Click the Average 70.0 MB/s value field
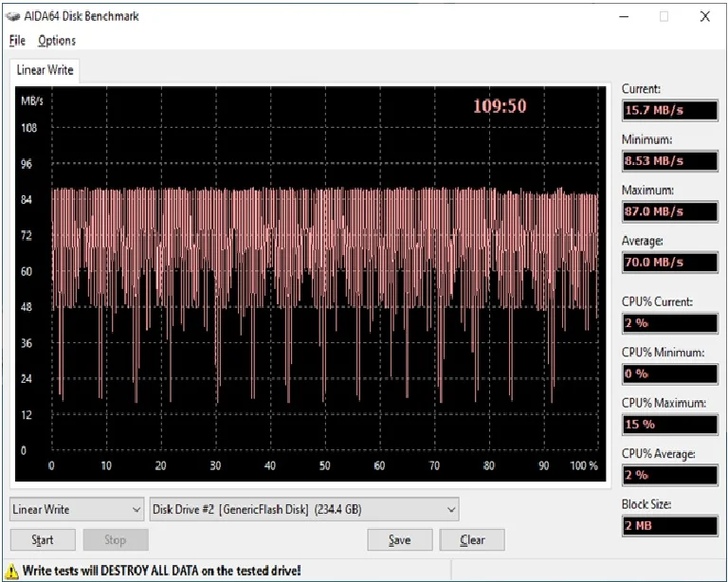Image resolution: width=728 pixels, height=582 pixels. pos(669,263)
